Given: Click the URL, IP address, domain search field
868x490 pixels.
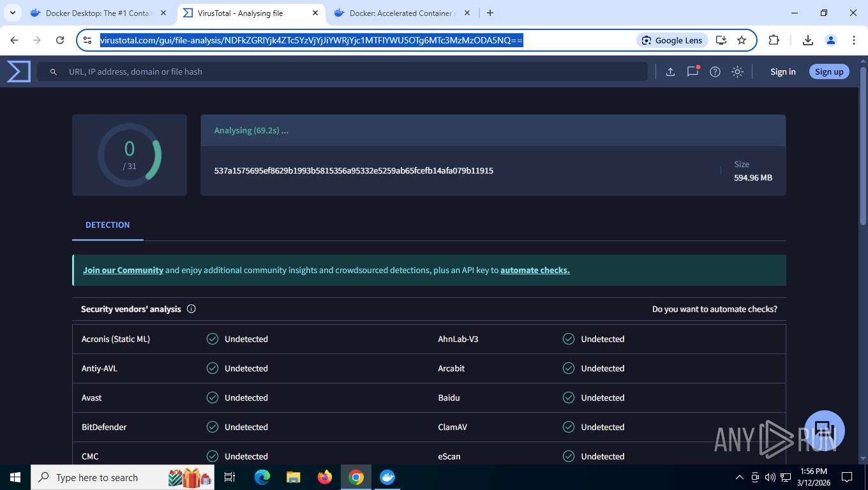Looking at the screenshot, I should click(x=342, y=71).
